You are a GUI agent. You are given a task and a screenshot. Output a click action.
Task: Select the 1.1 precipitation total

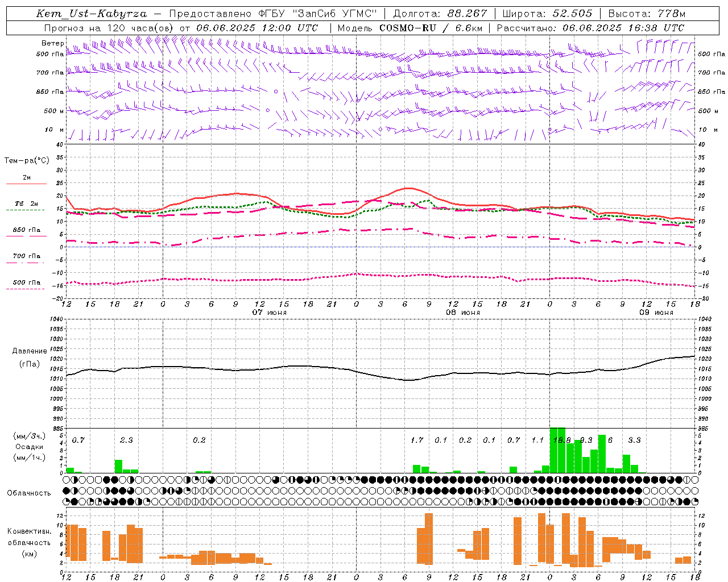(537, 440)
